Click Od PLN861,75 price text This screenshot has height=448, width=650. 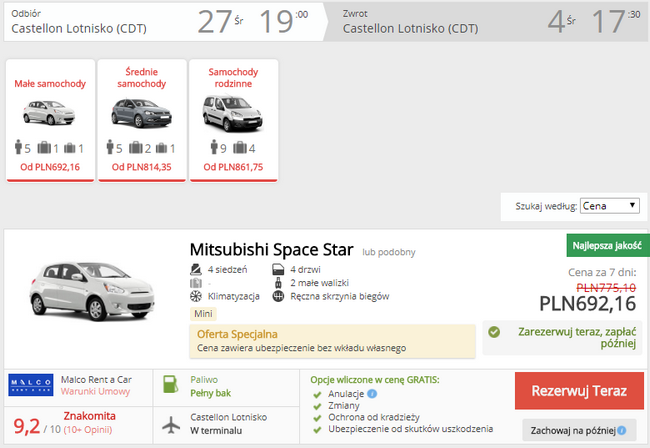[x=233, y=167]
